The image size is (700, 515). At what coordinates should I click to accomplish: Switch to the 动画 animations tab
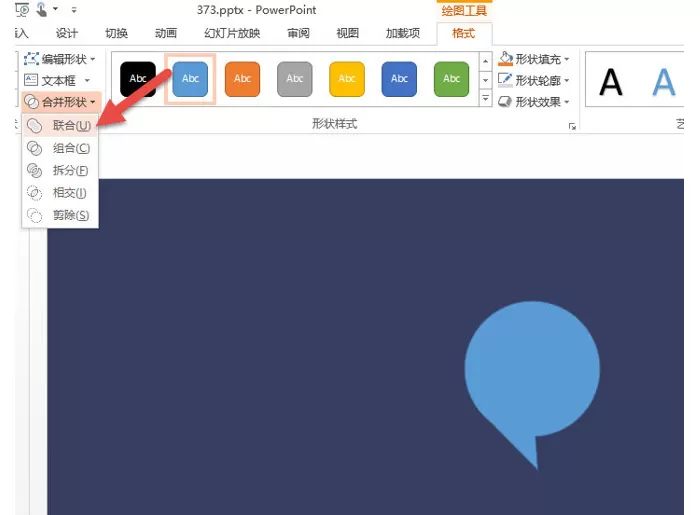[166, 33]
